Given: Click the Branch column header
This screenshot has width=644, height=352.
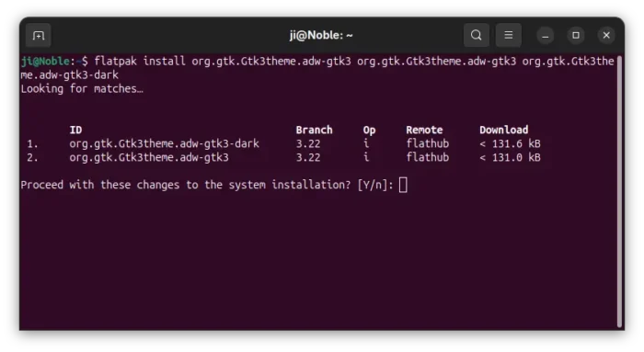Looking at the screenshot, I should pyautogui.click(x=315, y=131).
